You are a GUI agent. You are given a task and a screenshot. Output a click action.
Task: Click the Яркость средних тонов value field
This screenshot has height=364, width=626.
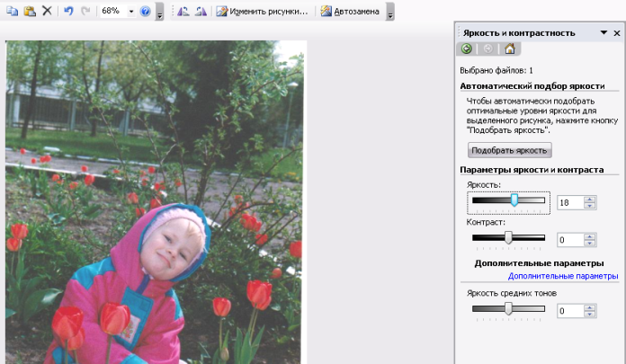(570, 311)
